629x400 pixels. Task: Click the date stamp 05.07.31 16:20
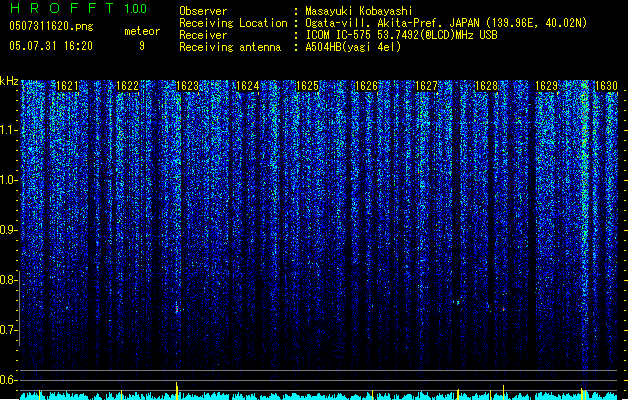coord(51,46)
